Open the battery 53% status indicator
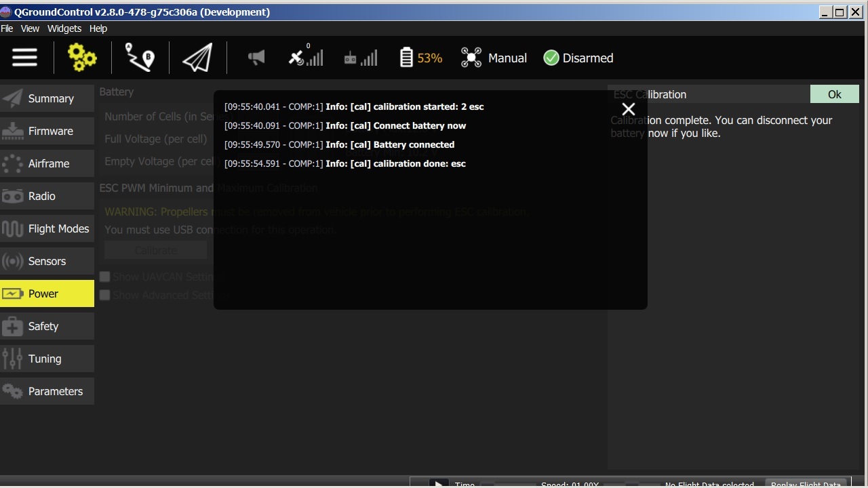Screen dimensions: 868x488 pos(420,58)
